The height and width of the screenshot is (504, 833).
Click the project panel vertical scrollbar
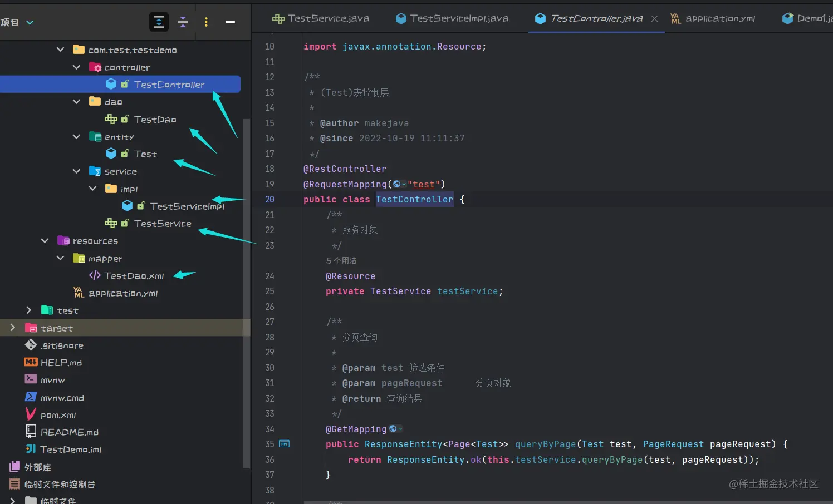tap(247, 294)
